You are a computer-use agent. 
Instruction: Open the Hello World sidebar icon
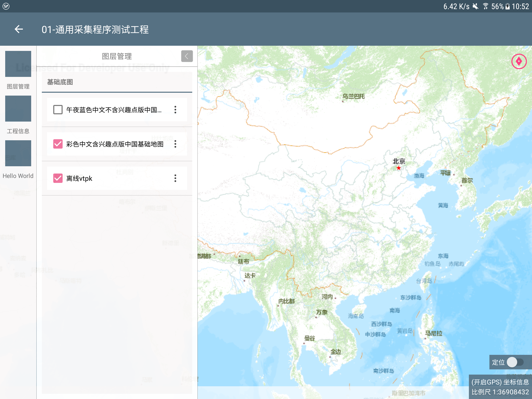click(18, 153)
